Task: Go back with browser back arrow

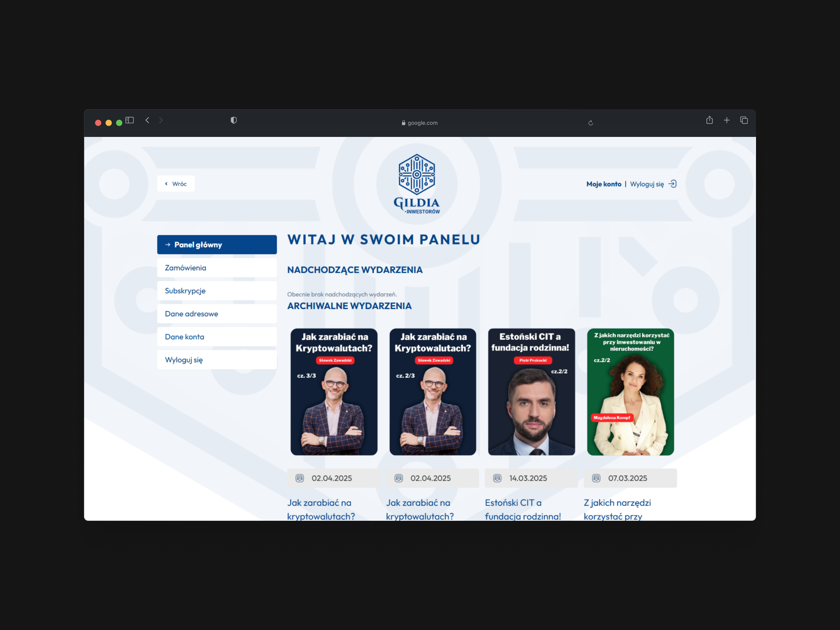Action: click(147, 120)
